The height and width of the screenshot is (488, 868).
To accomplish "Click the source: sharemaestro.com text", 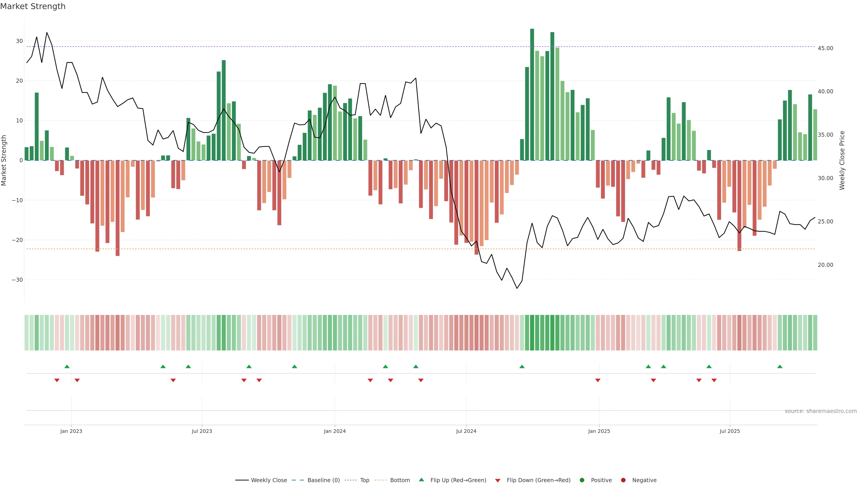I will tap(821, 411).
